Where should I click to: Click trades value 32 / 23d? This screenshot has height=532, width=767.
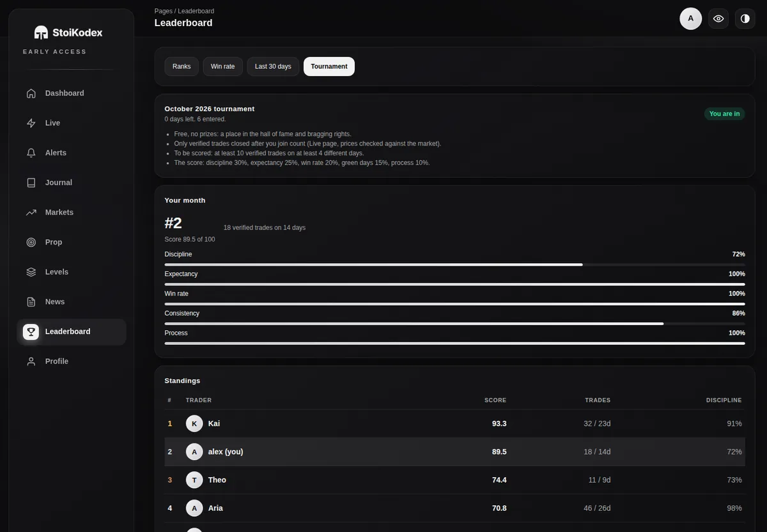pyautogui.click(x=597, y=423)
